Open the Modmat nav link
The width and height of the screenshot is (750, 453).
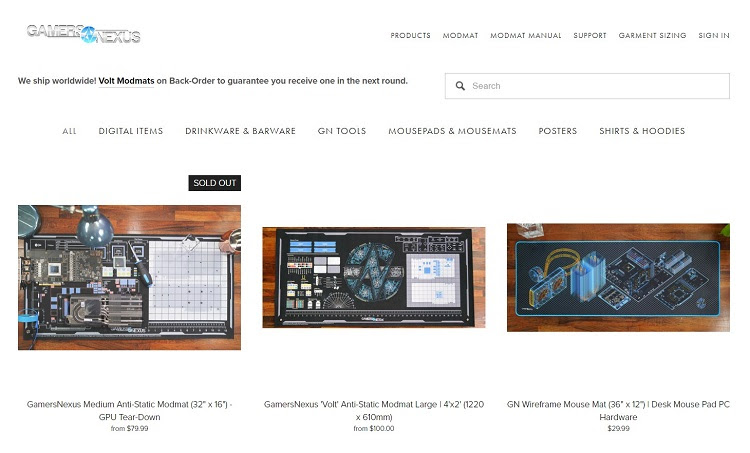click(x=460, y=35)
